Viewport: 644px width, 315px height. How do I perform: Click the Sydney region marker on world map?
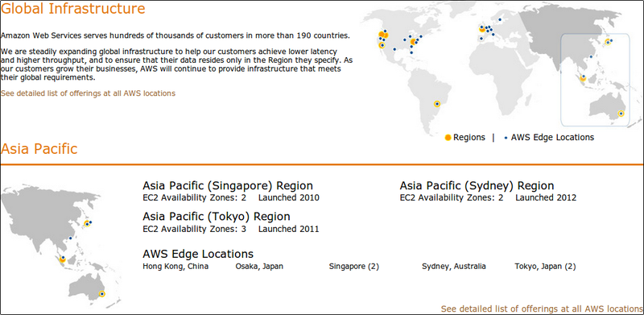(x=621, y=113)
